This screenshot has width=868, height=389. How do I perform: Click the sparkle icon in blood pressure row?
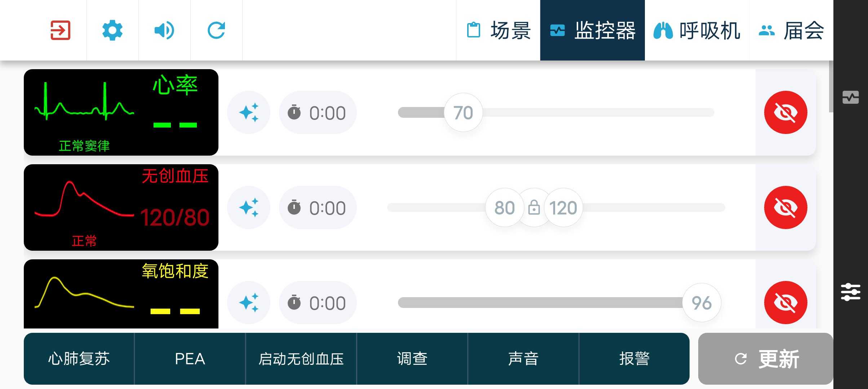[x=249, y=207]
